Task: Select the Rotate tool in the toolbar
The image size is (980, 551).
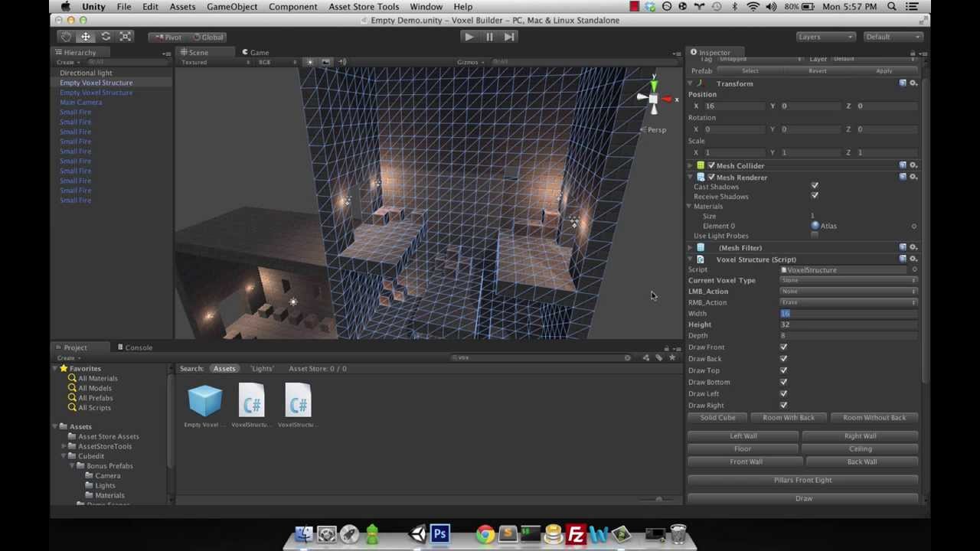Action: [x=106, y=37]
